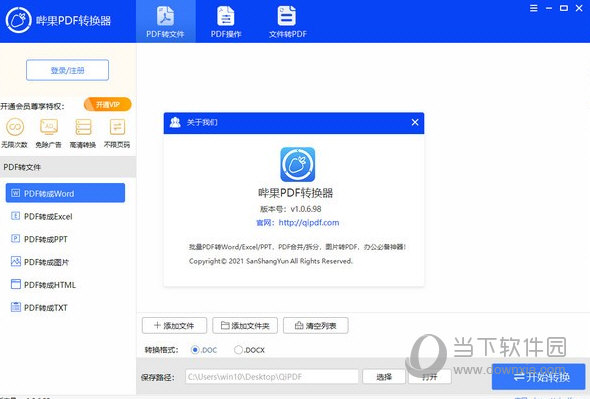Viewport: 590px width, 399px height.
Task: Select the .DOC format radio button
Action: tap(195, 350)
